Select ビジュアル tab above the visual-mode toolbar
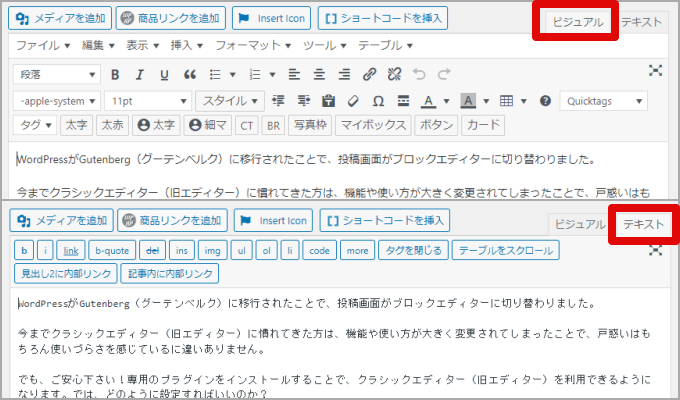 [578, 22]
